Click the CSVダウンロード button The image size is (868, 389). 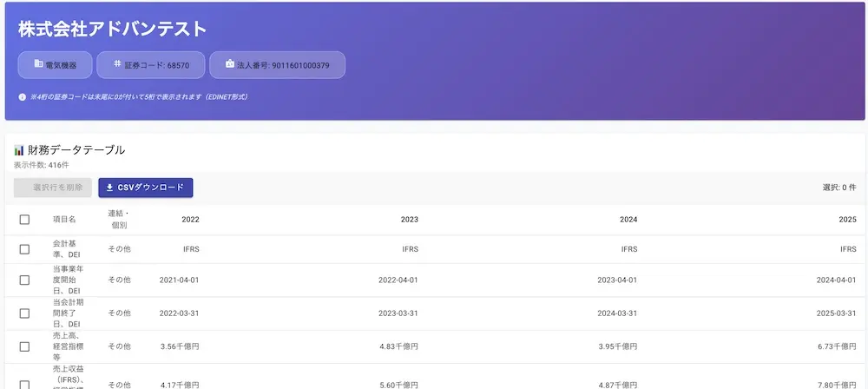(146, 188)
